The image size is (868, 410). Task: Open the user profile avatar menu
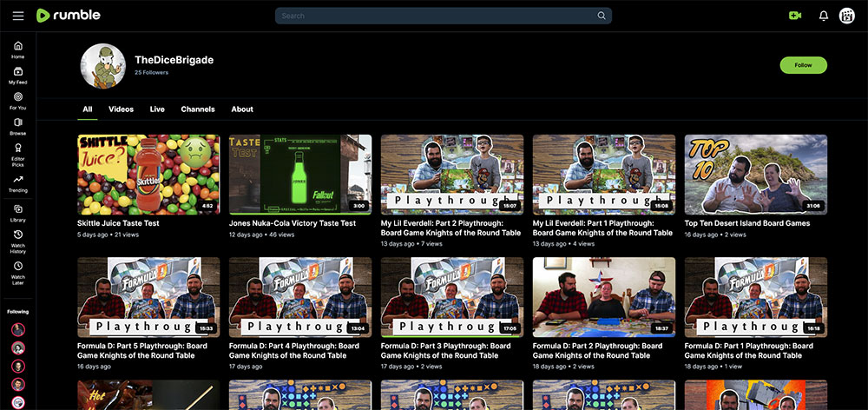pyautogui.click(x=847, y=16)
